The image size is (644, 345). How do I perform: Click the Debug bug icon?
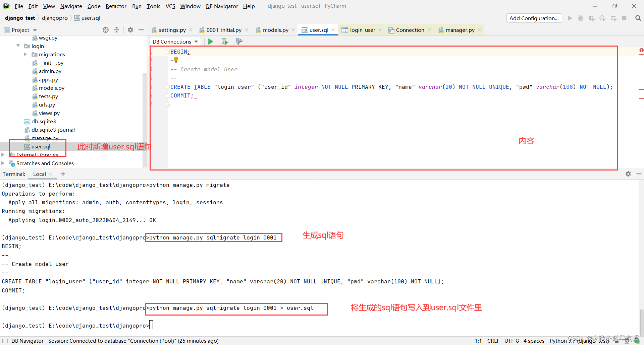581,18
